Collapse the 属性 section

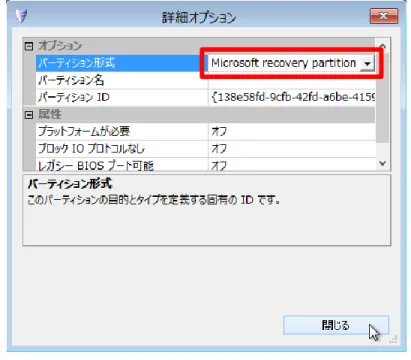(29, 115)
